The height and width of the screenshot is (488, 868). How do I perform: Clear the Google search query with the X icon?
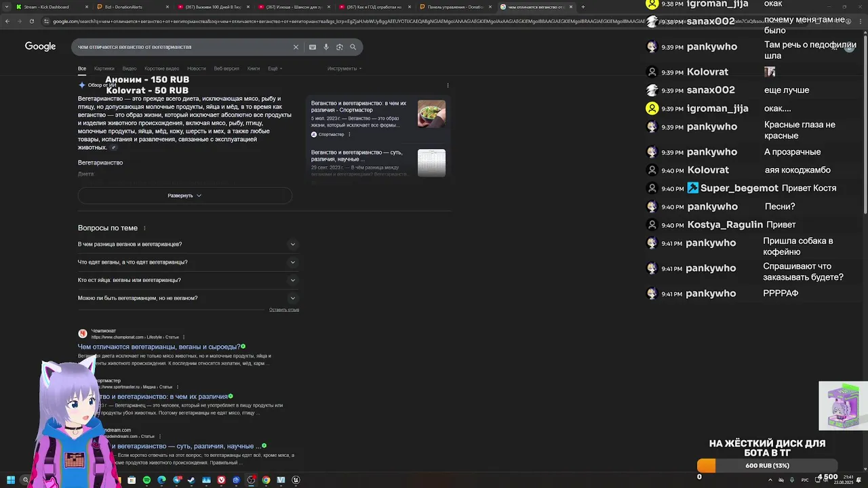(296, 47)
